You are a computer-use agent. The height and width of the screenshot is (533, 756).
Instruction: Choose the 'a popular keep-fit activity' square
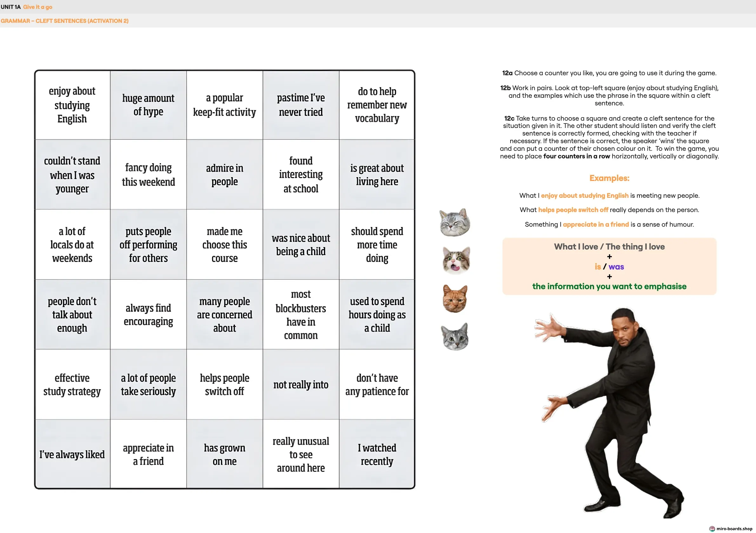pos(224,105)
